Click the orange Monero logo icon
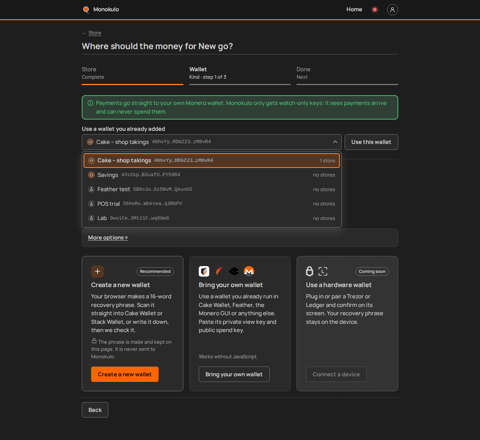The width and height of the screenshot is (480, 440). tap(249, 271)
